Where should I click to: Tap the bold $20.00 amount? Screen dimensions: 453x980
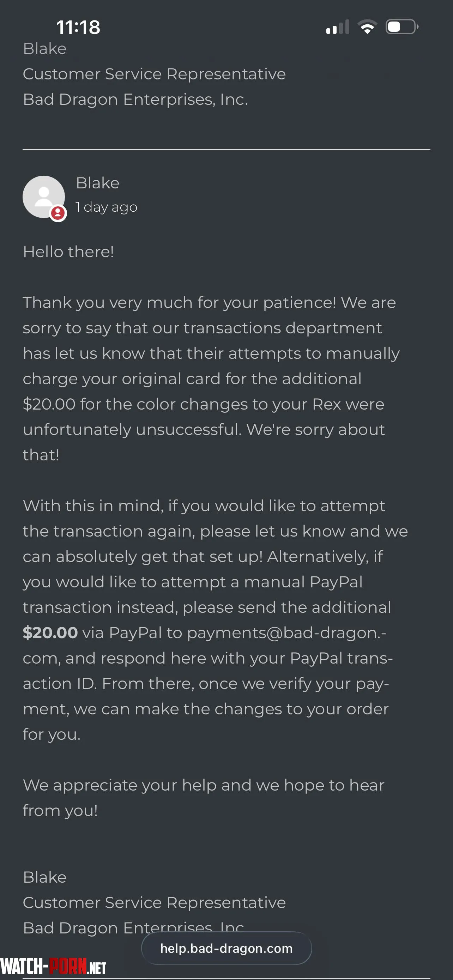click(x=50, y=633)
